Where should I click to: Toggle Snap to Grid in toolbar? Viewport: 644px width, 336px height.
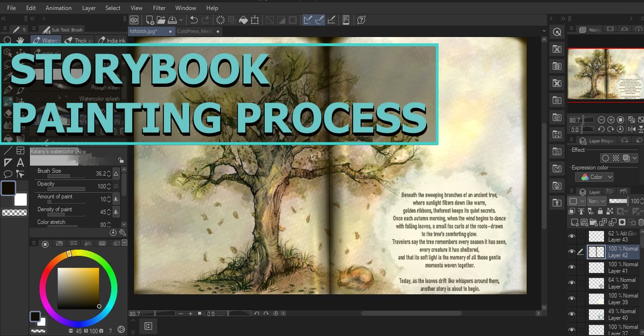331,20
